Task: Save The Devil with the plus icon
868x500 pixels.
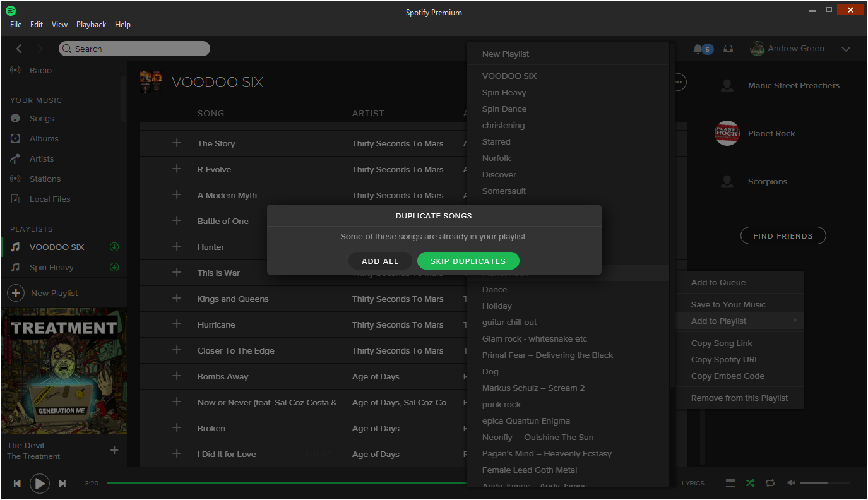Action: pyautogui.click(x=114, y=450)
